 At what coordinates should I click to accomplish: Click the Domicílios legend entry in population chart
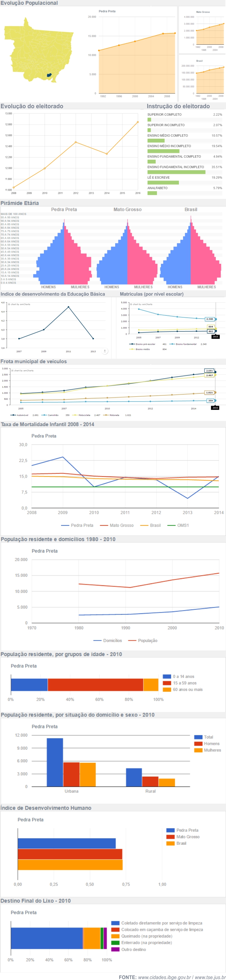[x=107, y=640]
